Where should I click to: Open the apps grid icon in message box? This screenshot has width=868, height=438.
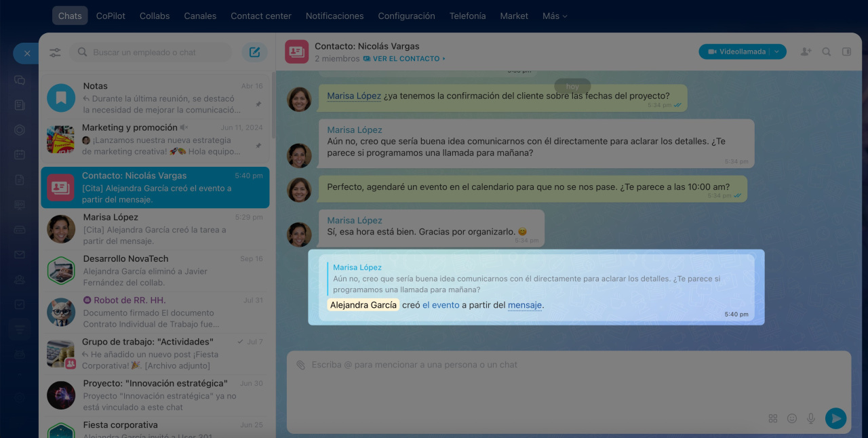tap(772, 418)
